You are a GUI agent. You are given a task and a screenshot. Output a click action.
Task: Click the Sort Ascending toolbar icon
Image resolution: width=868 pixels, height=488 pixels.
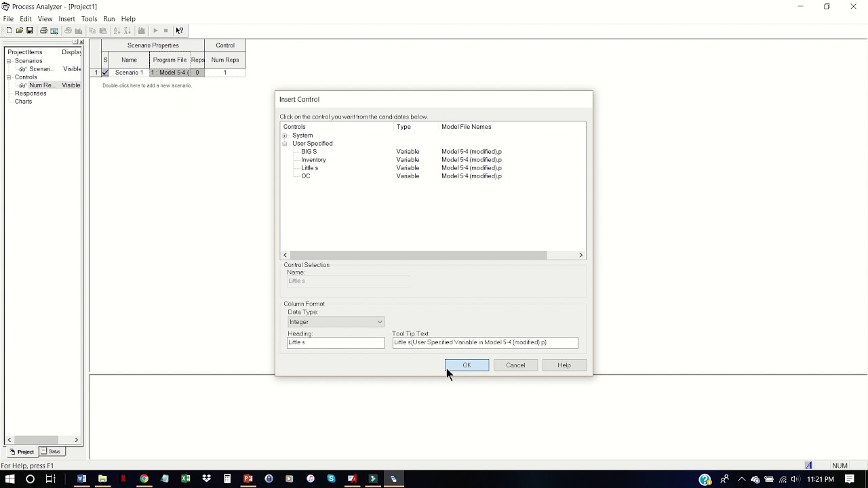point(117,30)
